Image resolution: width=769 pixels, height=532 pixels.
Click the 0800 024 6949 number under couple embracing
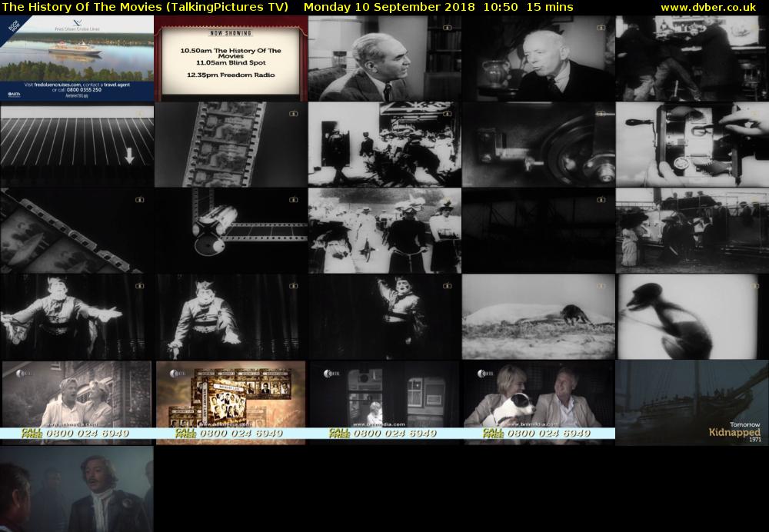pos(88,434)
